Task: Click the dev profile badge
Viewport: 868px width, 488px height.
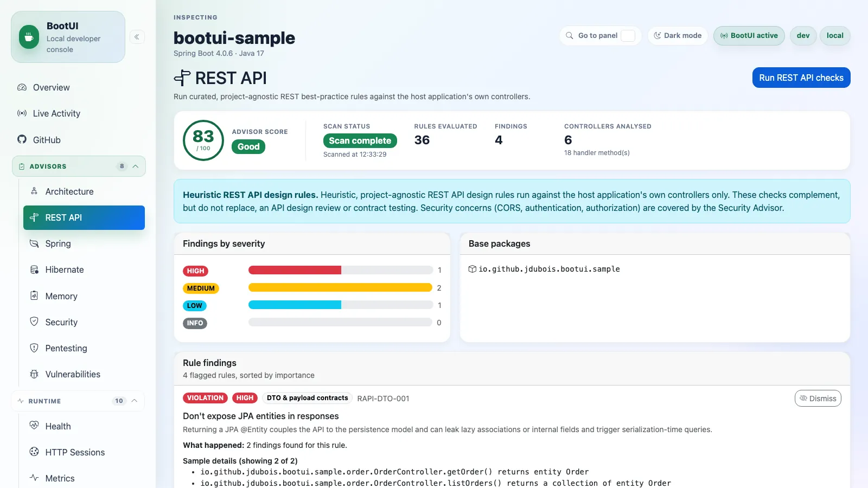Action: point(803,36)
